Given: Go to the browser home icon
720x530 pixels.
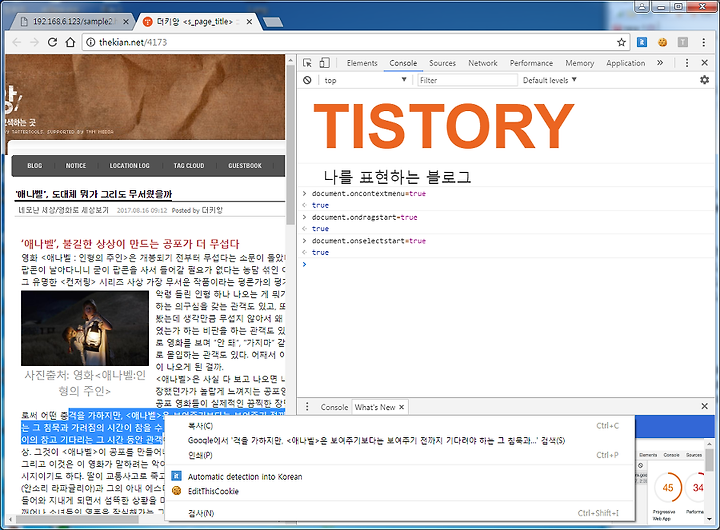Looking at the screenshot, I should tap(70, 42).
